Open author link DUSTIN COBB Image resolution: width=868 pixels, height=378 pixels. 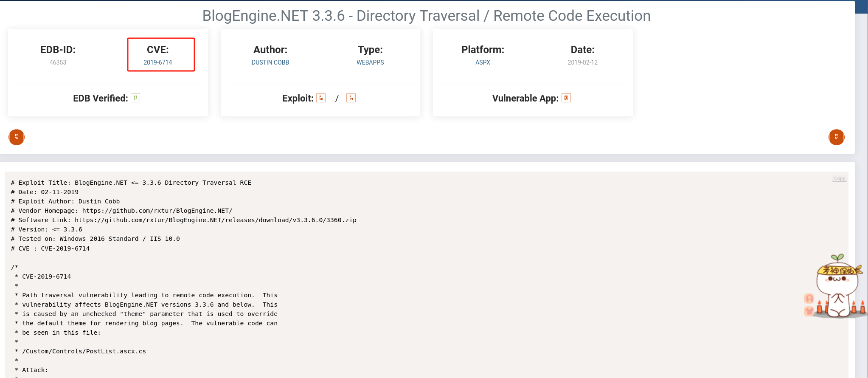[x=270, y=62]
